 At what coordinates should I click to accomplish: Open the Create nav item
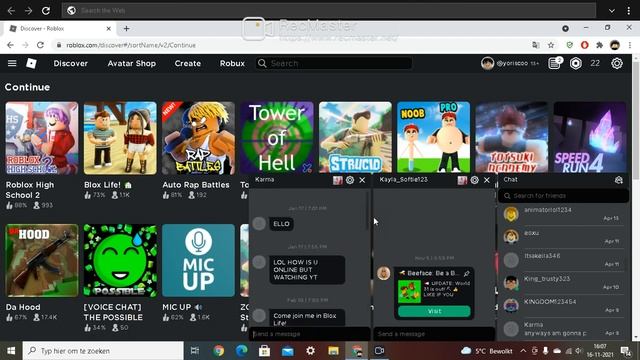(x=188, y=63)
